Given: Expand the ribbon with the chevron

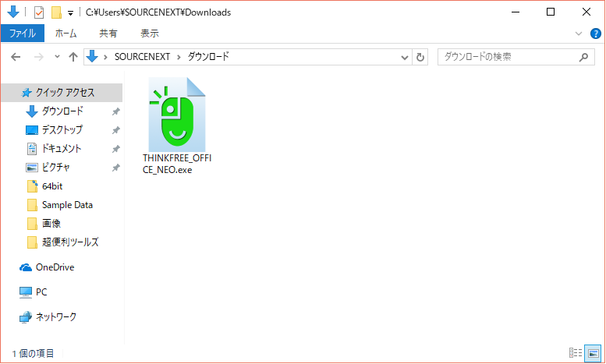Looking at the screenshot, I should [579, 34].
